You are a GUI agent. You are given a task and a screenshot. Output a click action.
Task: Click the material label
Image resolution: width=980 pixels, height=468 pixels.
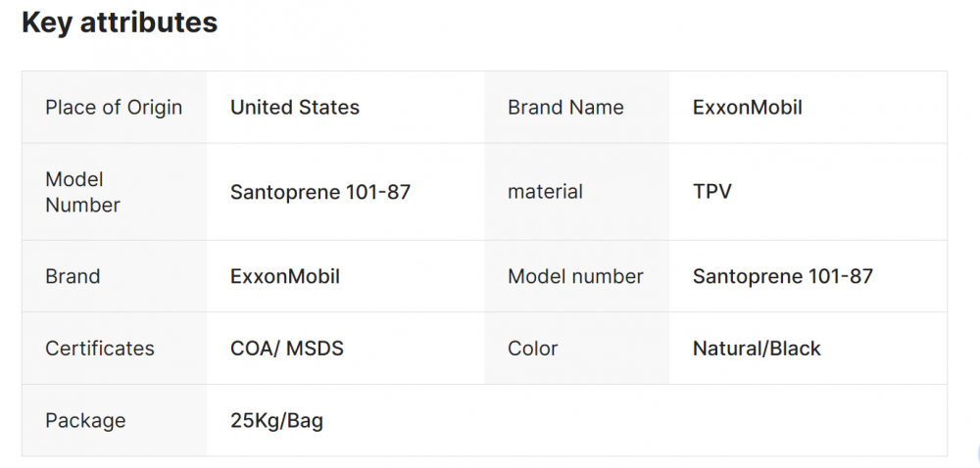(545, 192)
